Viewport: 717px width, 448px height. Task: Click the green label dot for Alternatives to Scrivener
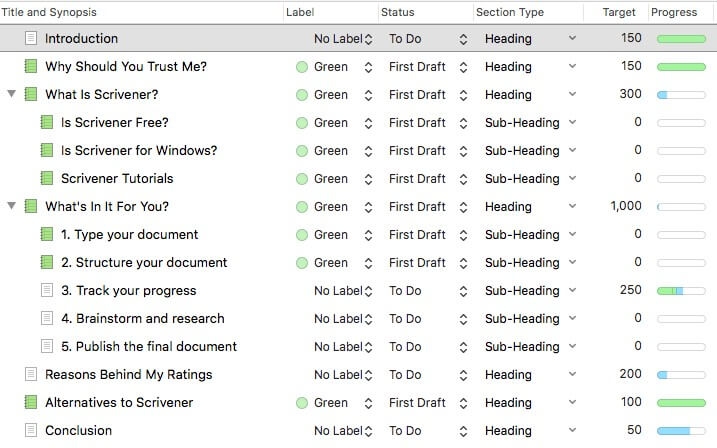point(302,403)
